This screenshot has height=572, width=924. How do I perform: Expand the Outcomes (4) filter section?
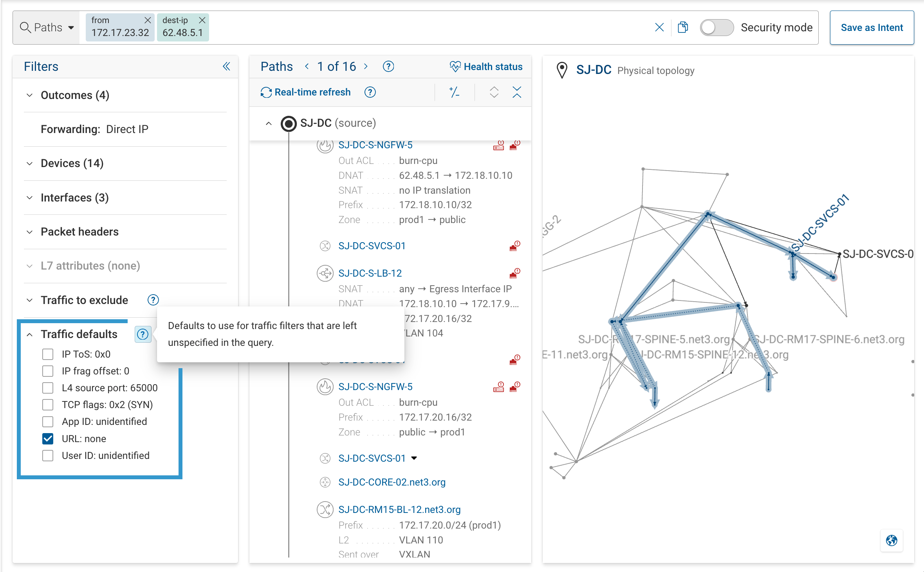(x=30, y=95)
